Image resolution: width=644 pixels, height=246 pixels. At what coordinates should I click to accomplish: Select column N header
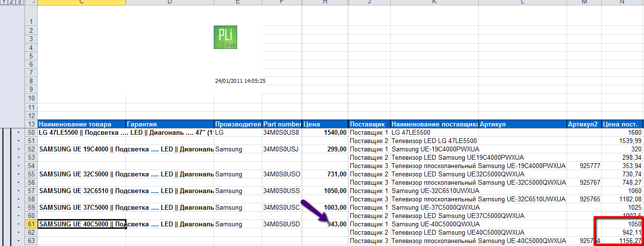(x=622, y=2)
